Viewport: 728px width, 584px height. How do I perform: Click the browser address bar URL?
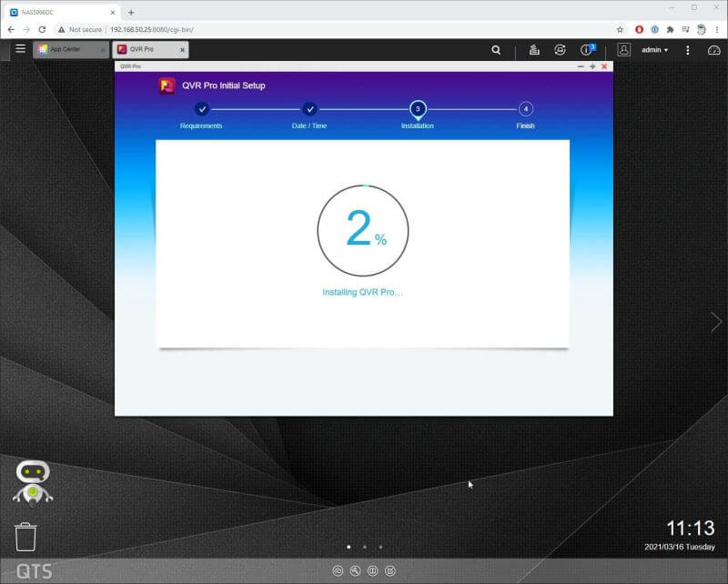(152, 29)
